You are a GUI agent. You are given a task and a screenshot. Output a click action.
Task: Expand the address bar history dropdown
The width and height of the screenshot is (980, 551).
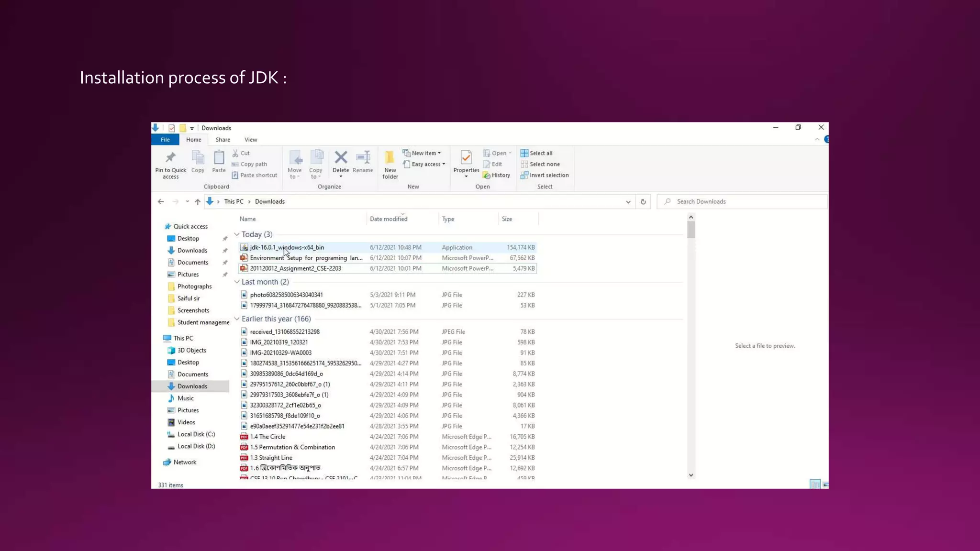click(628, 202)
